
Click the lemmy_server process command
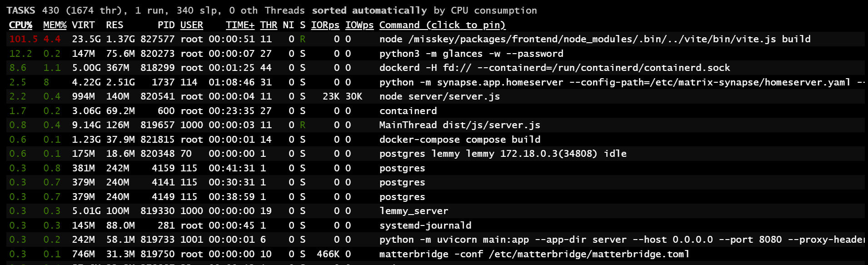414,211
